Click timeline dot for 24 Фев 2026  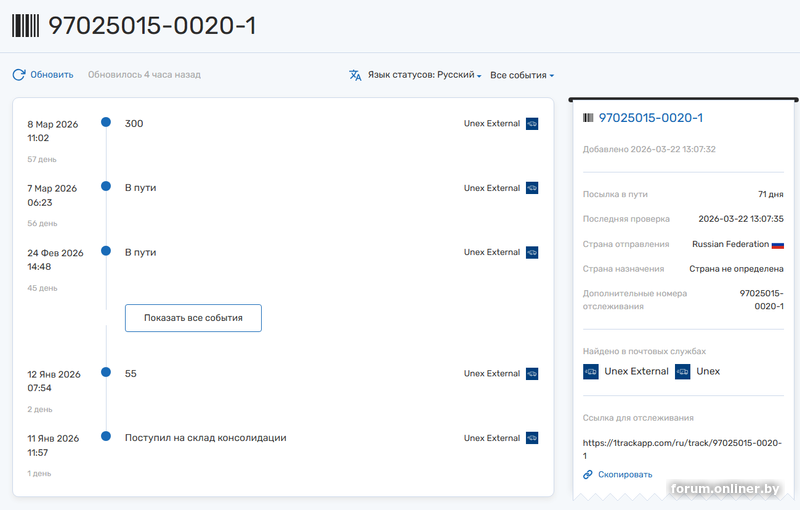pos(106,250)
